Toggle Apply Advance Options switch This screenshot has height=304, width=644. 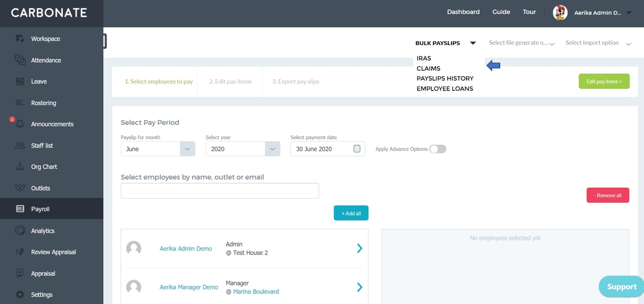pyautogui.click(x=437, y=149)
